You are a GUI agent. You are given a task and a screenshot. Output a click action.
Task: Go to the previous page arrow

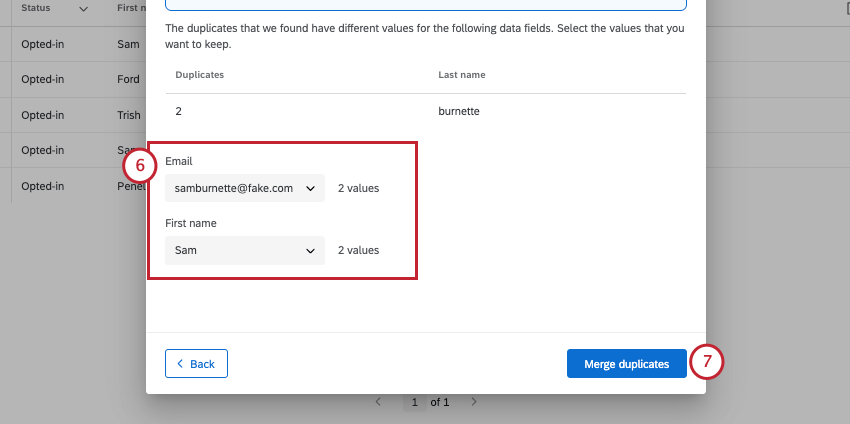378,402
